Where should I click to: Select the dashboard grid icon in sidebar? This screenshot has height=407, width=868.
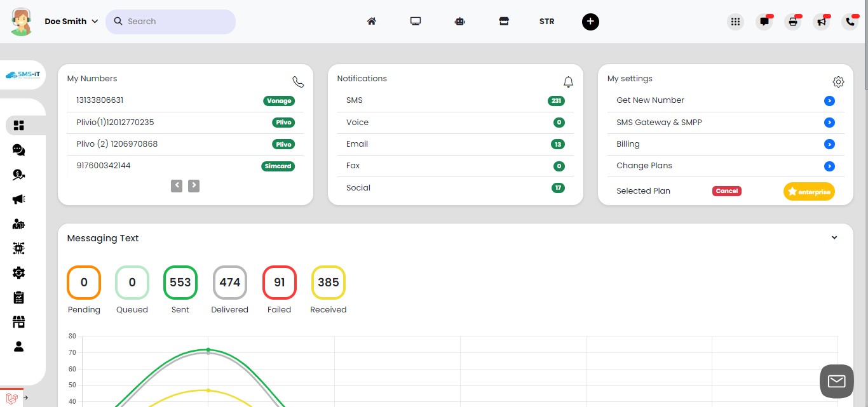[x=18, y=126]
